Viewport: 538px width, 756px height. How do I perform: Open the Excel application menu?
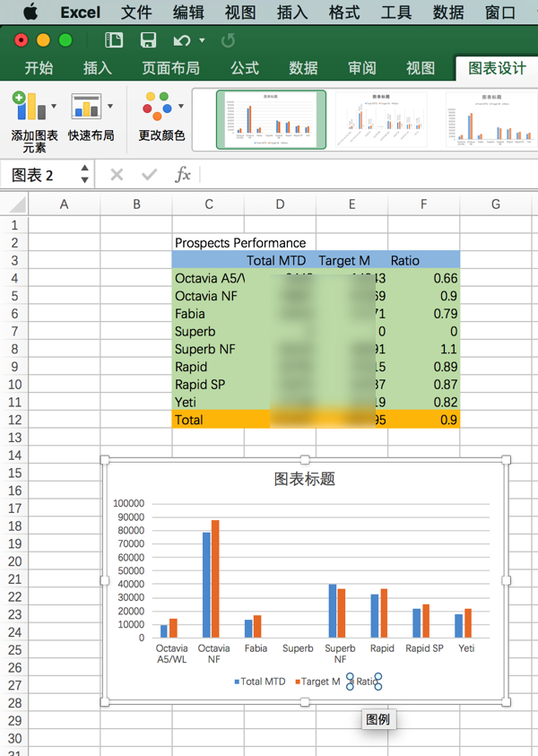click(80, 12)
